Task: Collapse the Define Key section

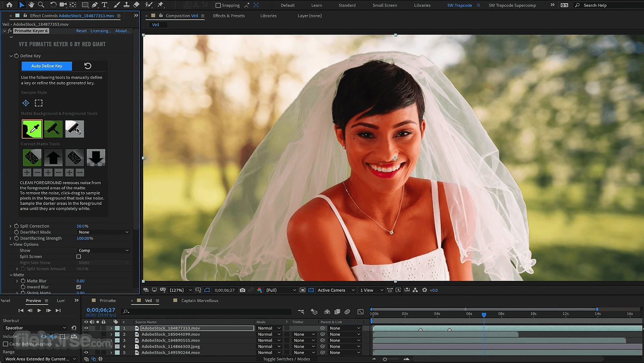Action: coord(11,56)
